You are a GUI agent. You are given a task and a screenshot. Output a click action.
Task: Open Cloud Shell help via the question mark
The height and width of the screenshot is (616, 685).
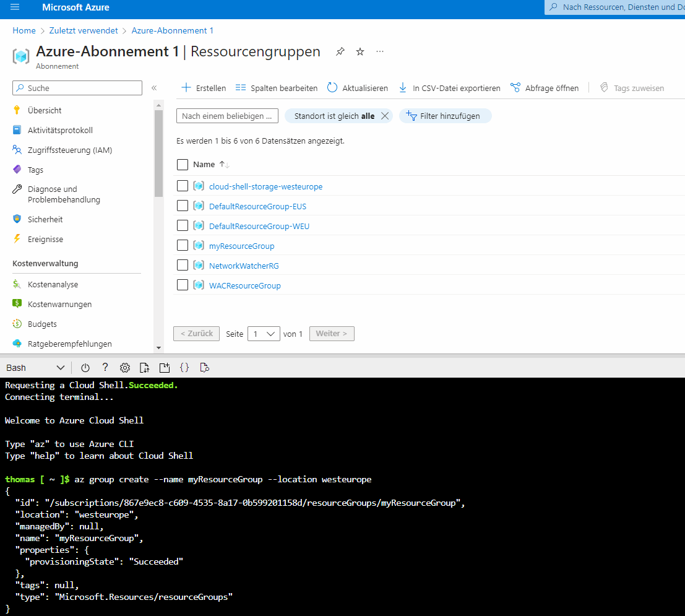click(105, 367)
